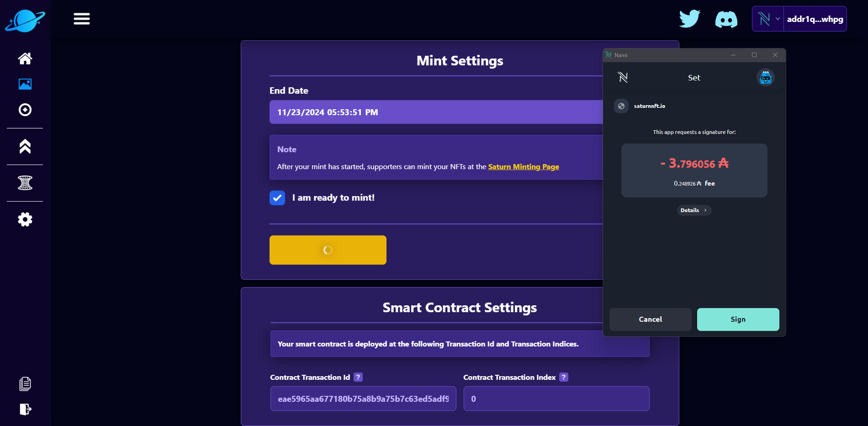This screenshot has height=426, width=868.
Task: Minimize the Nami popup window
Action: click(733, 55)
